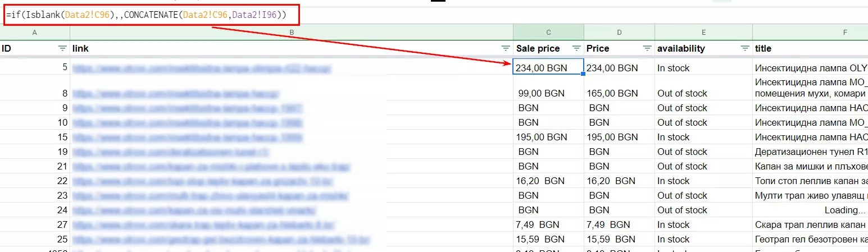Select column A by its header letter
Screen dimensions: 868x252
tap(35, 33)
